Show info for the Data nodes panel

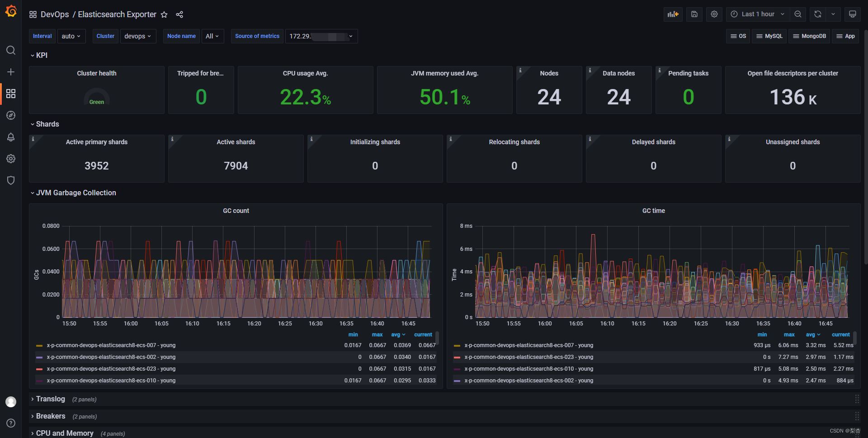(x=590, y=71)
